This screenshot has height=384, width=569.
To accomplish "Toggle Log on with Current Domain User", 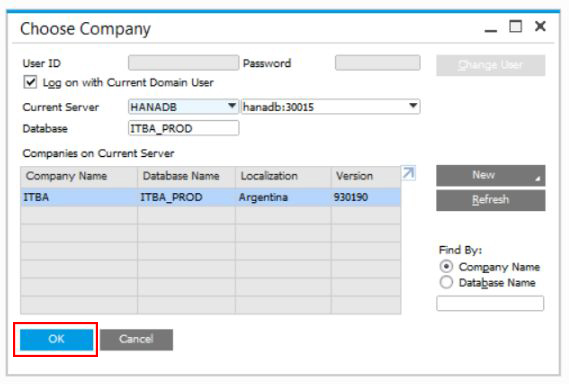I will [x=30, y=82].
